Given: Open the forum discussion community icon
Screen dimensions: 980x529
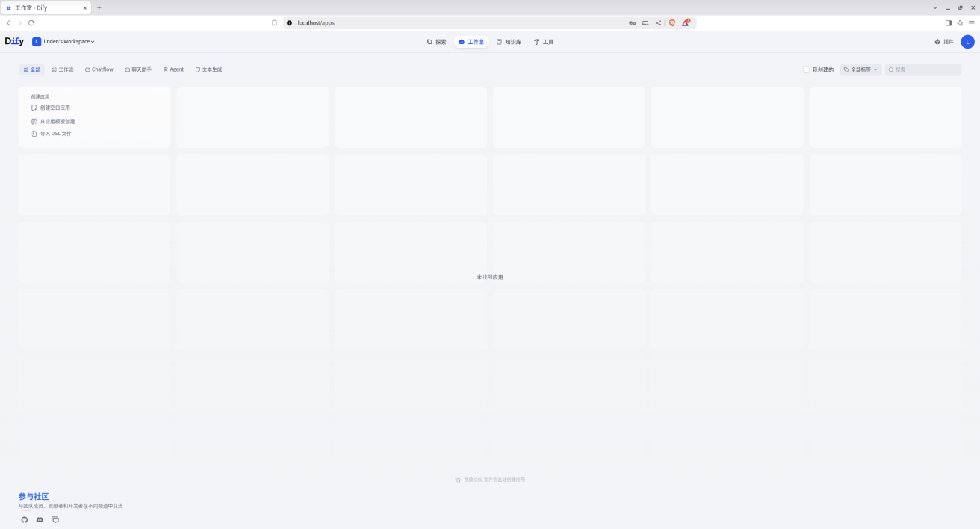Looking at the screenshot, I should (55, 519).
